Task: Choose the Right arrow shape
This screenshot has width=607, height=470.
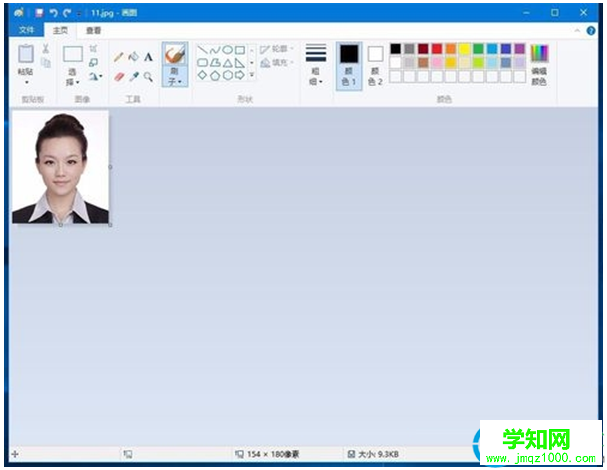Action: click(x=240, y=75)
